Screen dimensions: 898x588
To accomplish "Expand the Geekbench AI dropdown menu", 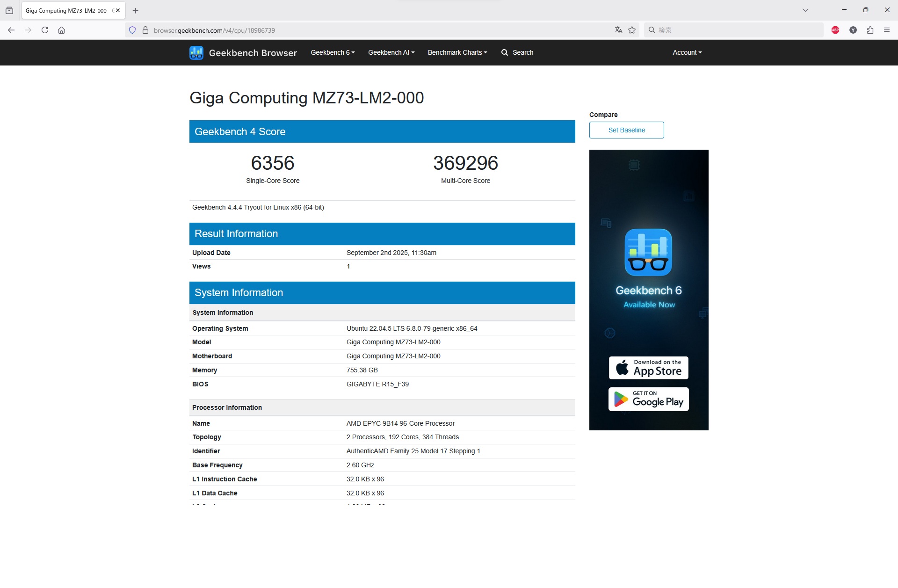I will (391, 52).
